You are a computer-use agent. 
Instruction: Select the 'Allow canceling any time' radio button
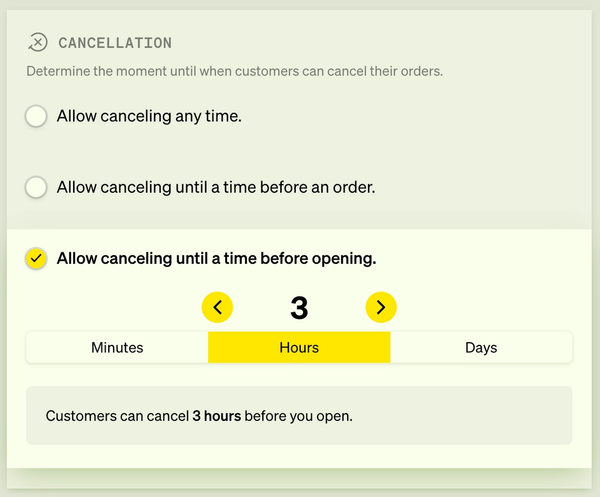coord(36,116)
